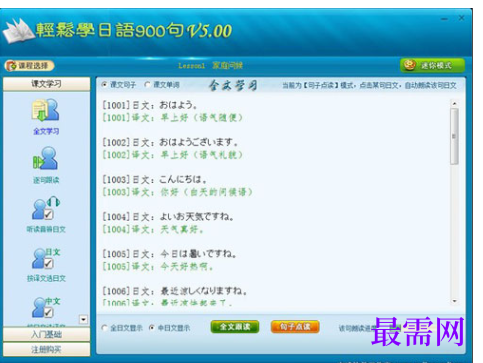Click the green 全文跟读 button
Screen dimensions: 483x363
pos(235,327)
